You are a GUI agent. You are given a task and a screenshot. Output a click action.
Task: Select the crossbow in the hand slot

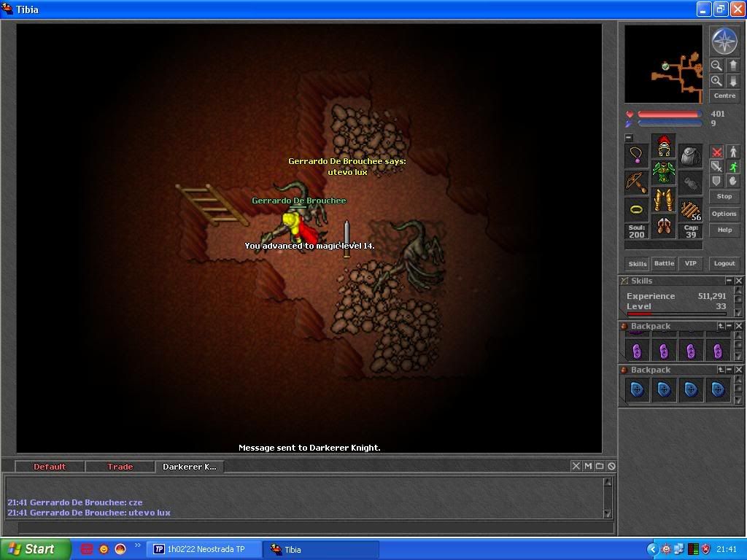tap(636, 183)
